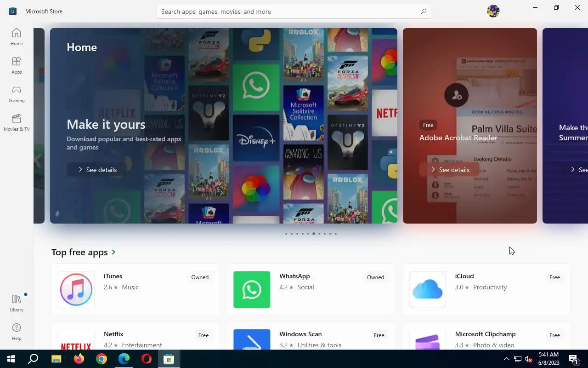Open network status tray icon
The width and height of the screenshot is (588, 368).
tap(518, 359)
